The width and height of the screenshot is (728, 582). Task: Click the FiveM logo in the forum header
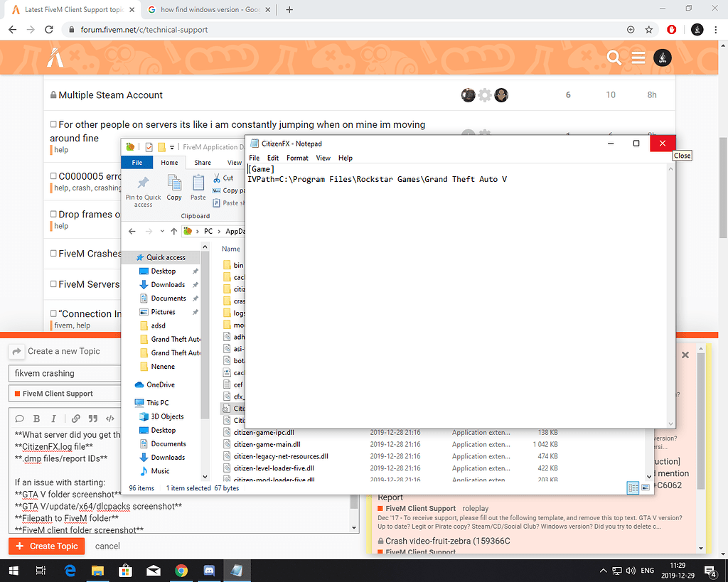55,58
